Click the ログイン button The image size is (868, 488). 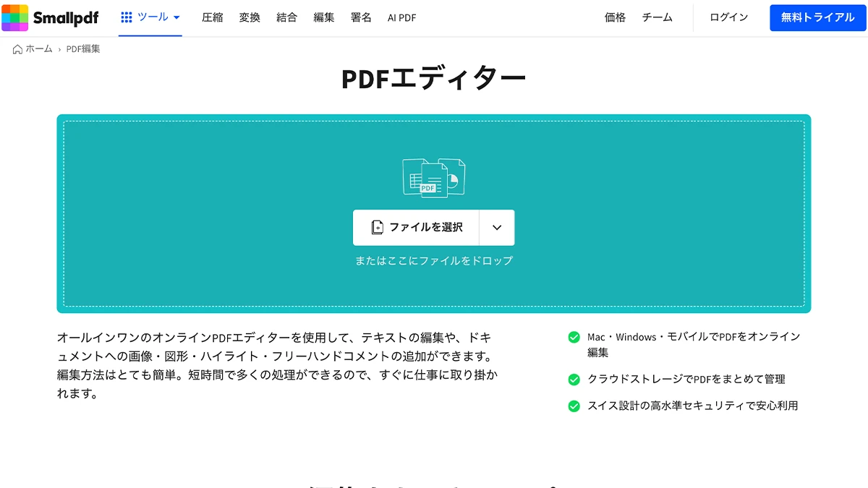[728, 17]
